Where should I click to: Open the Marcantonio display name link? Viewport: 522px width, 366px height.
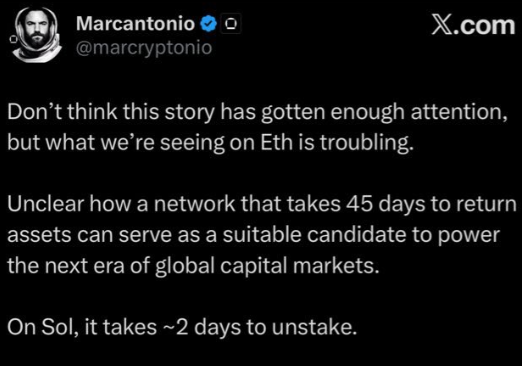coord(135,24)
